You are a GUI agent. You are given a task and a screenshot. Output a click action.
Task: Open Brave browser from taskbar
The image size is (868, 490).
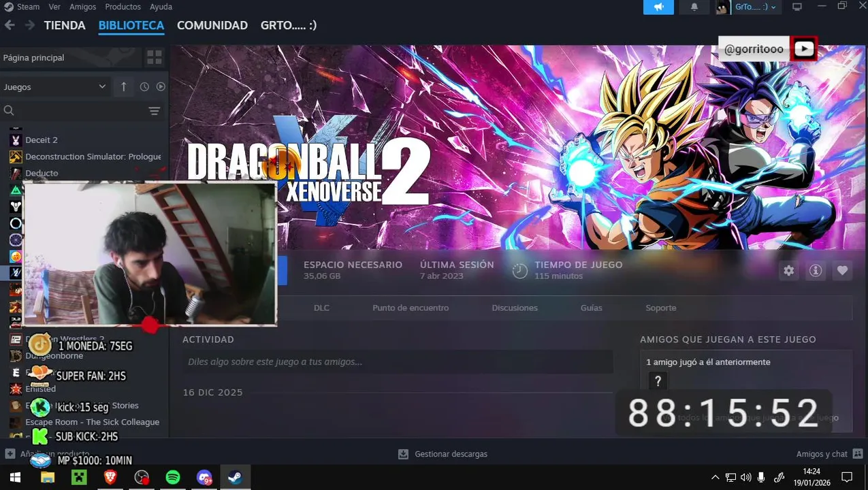click(110, 478)
